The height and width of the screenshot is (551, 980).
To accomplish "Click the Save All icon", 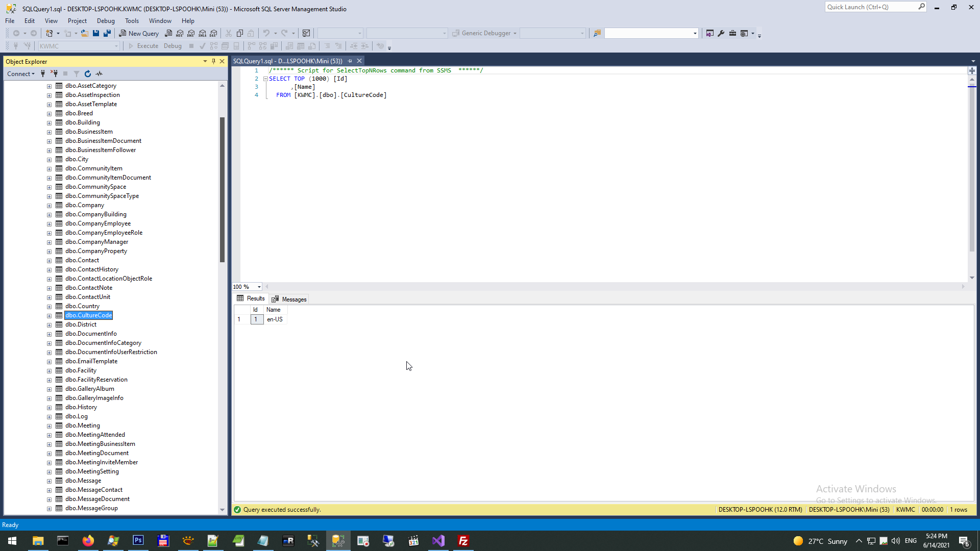I will 107,33.
